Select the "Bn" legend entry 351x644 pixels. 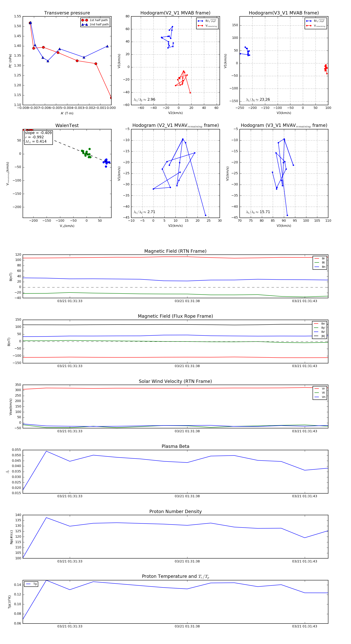coord(320,267)
